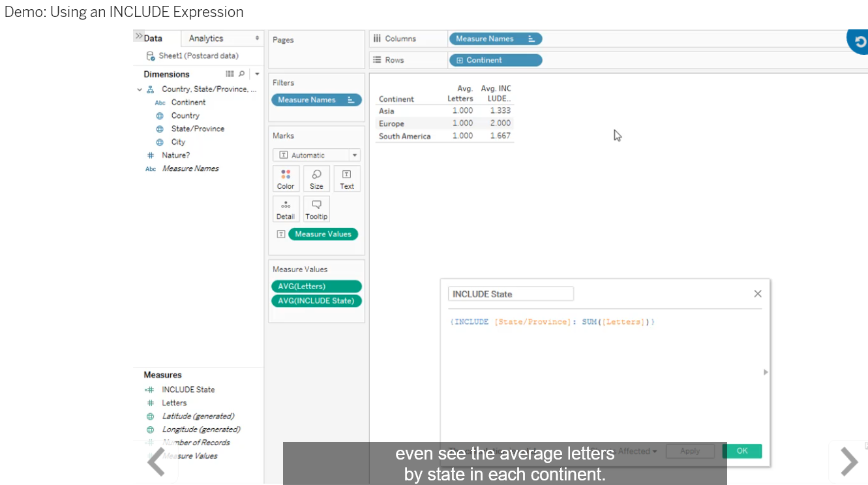868x485 pixels.
Task: Click the 1.333 value for Asia
Action: click(500, 111)
